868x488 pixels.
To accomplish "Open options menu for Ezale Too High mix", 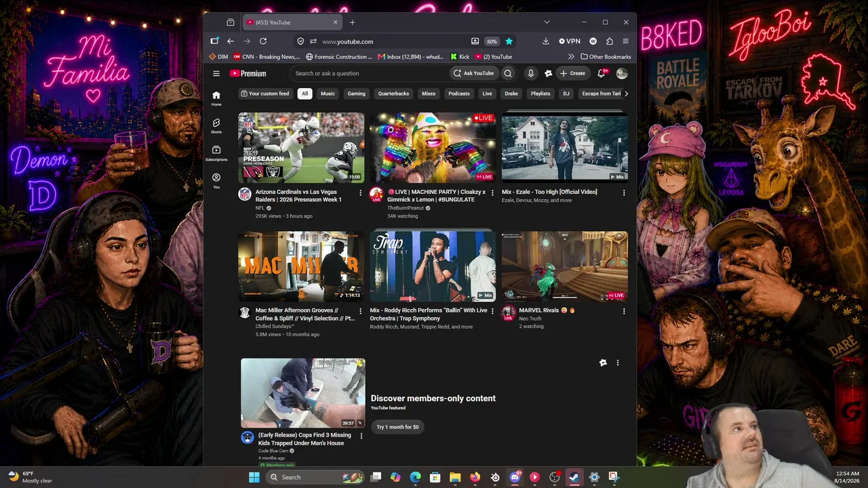I will point(624,193).
